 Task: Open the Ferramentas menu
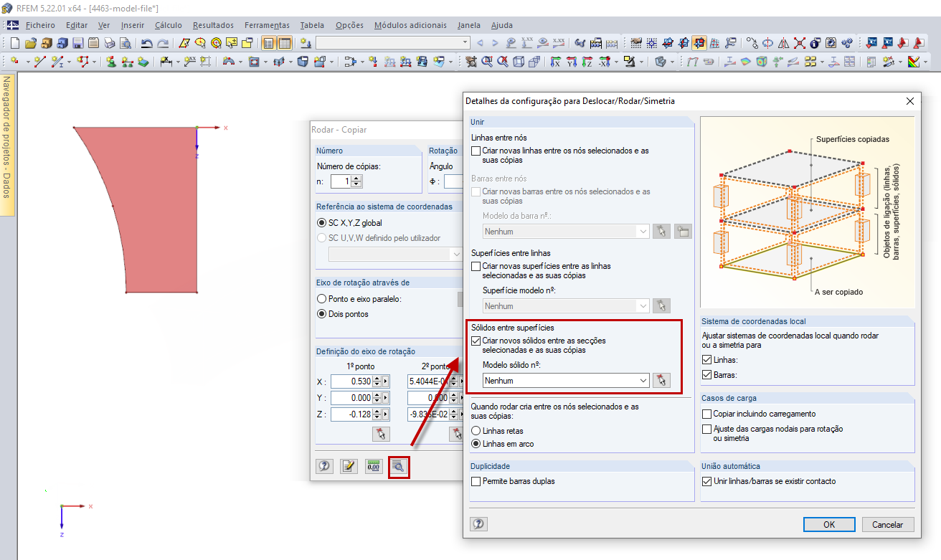[267, 25]
